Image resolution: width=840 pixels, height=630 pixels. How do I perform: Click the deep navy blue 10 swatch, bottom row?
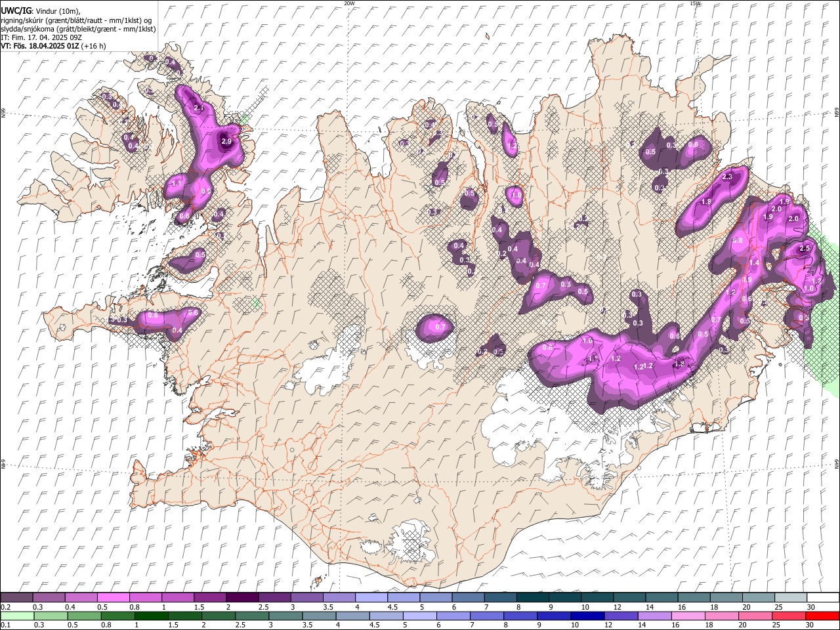point(587,616)
